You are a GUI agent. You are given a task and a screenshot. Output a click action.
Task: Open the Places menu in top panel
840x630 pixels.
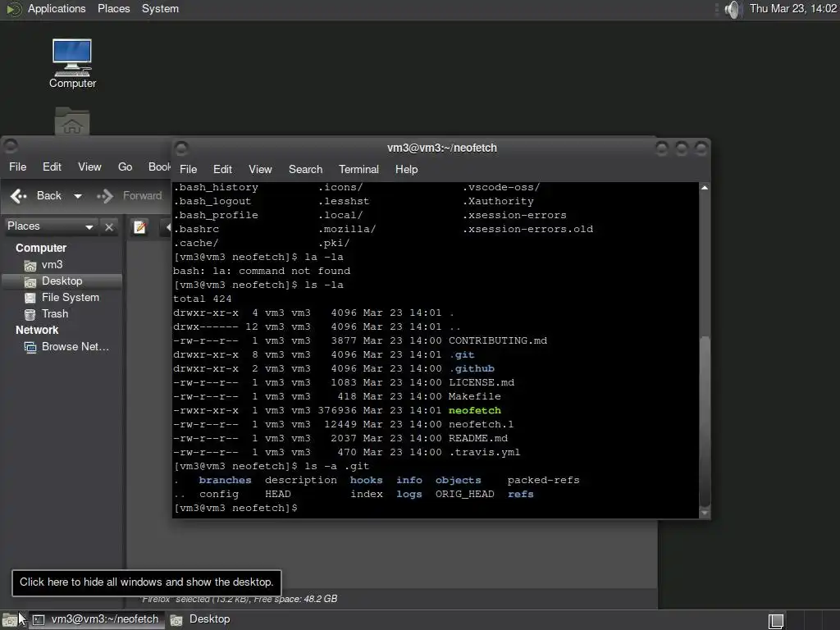click(113, 9)
